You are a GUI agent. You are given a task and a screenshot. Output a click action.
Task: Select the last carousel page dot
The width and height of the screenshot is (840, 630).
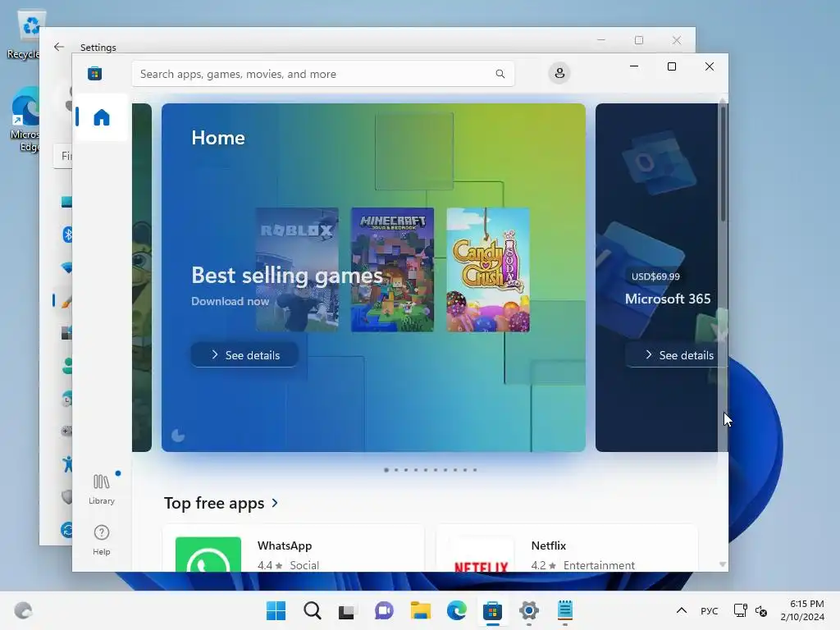point(475,470)
